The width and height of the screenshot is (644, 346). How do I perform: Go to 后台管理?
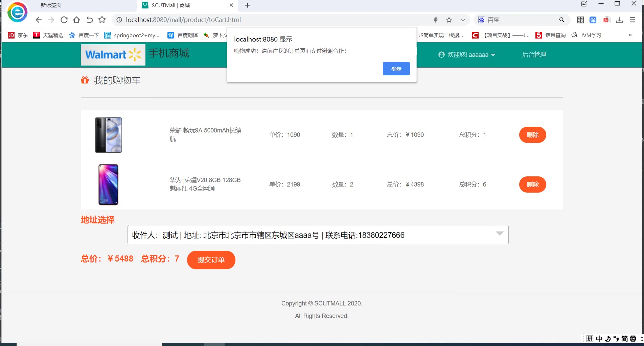tap(534, 55)
